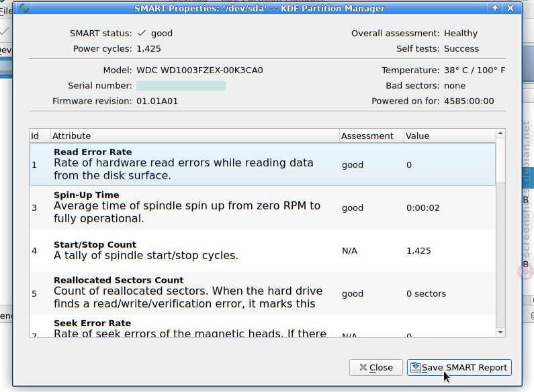Click the firmware revision 01.01A01
Image resolution: width=534 pixels, height=392 pixels.
[x=157, y=101]
